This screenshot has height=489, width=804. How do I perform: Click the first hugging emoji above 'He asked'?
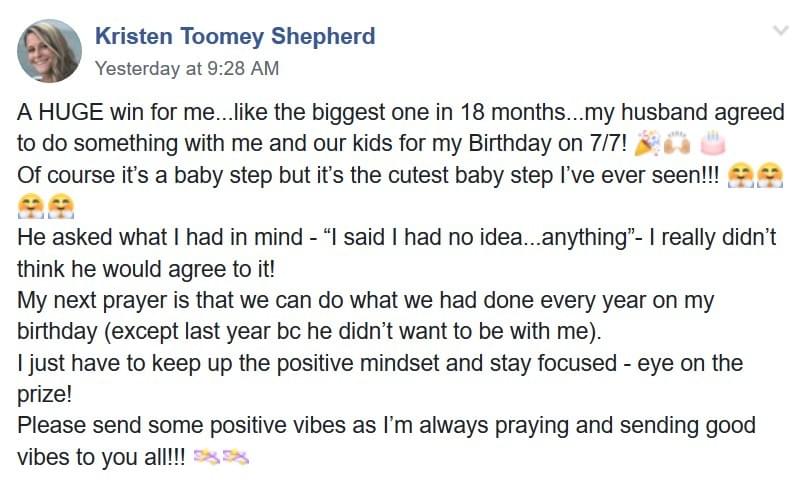30,207
